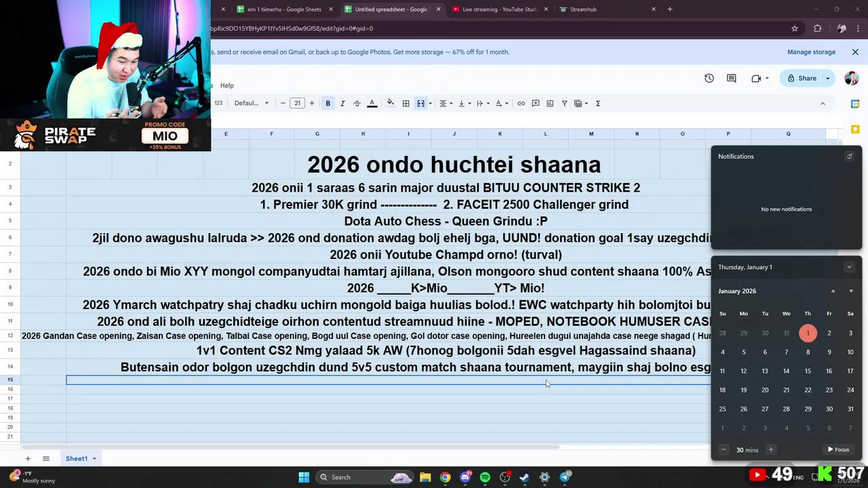
Task: Select January 1 highlighted date
Action: tap(808, 333)
